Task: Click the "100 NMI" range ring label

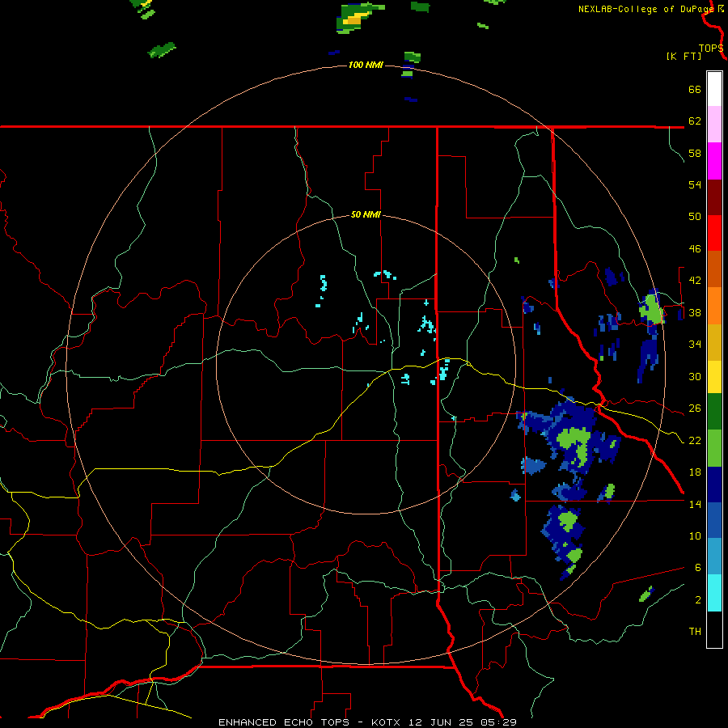Action: [x=366, y=65]
